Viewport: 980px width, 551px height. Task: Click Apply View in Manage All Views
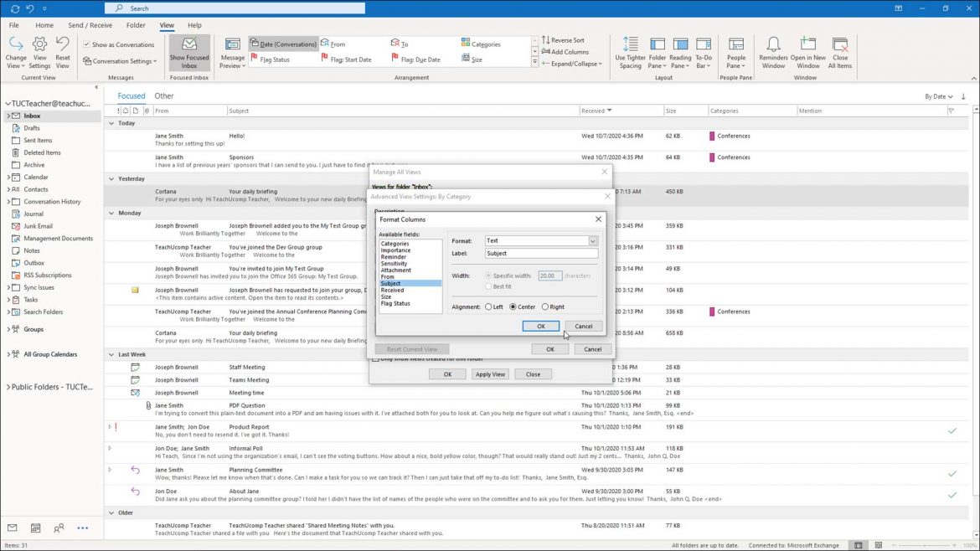pyautogui.click(x=490, y=374)
